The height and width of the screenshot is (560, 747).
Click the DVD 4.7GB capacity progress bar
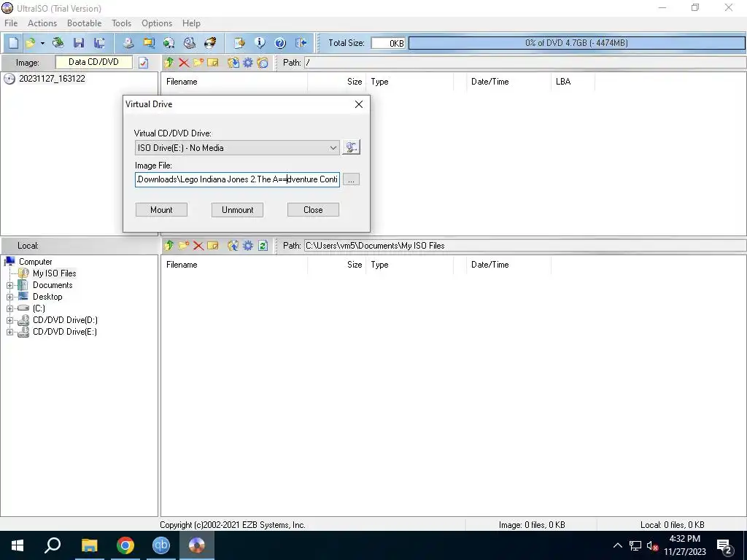tap(576, 43)
